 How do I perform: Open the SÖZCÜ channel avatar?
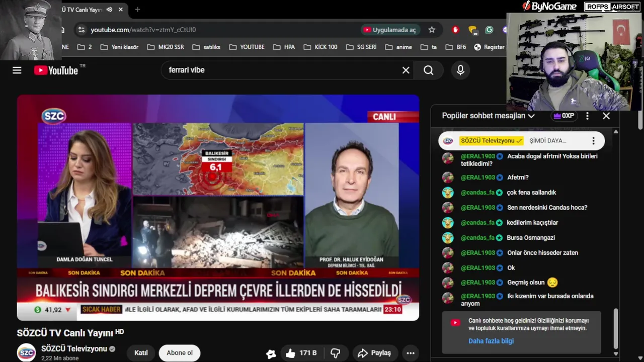pyautogui.click(x=26, y=353)
